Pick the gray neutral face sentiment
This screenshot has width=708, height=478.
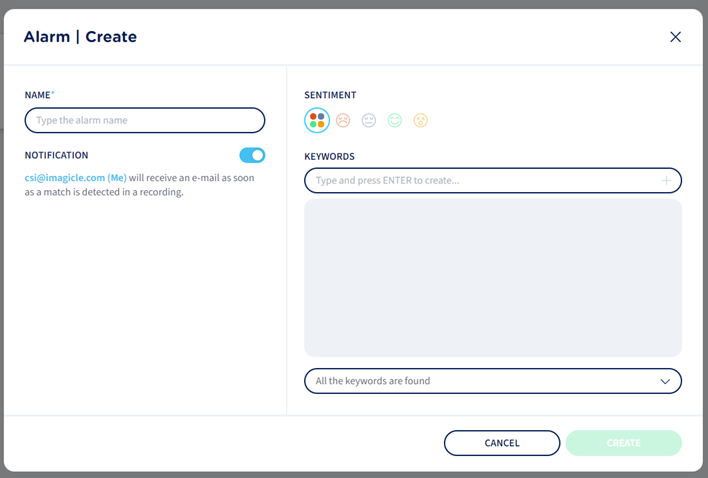click(369, 121)
